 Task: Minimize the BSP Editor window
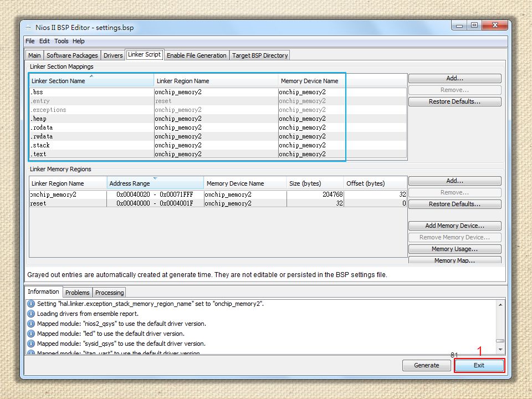click(x=459, y=25)
